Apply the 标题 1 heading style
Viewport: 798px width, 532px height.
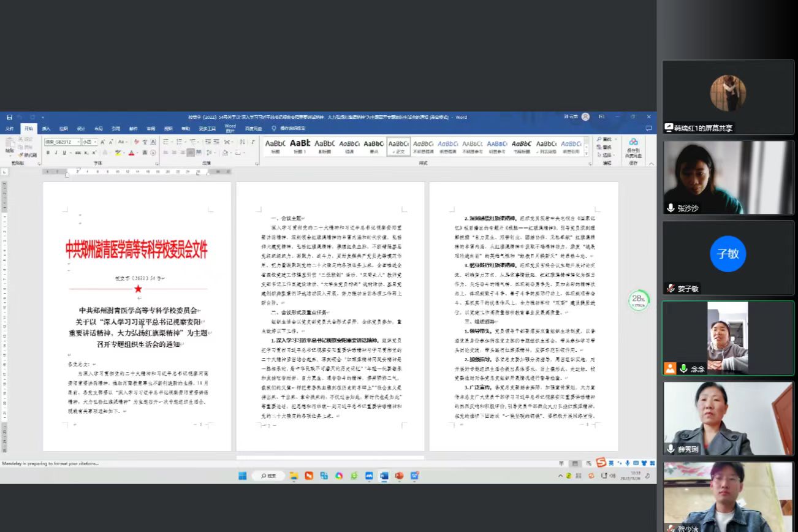click(x=300, y=146)
